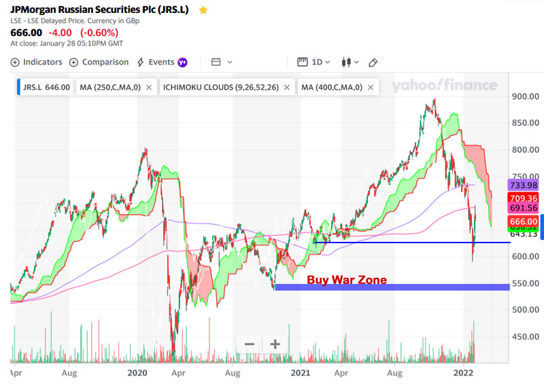
Task: Click the 500.00 price axis label
Action: (x=525, y=310)
